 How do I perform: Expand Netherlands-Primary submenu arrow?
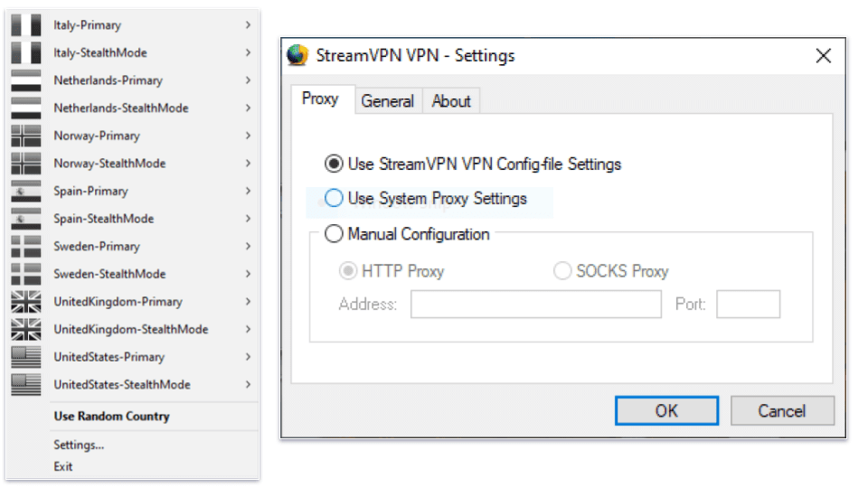(248, 80)
